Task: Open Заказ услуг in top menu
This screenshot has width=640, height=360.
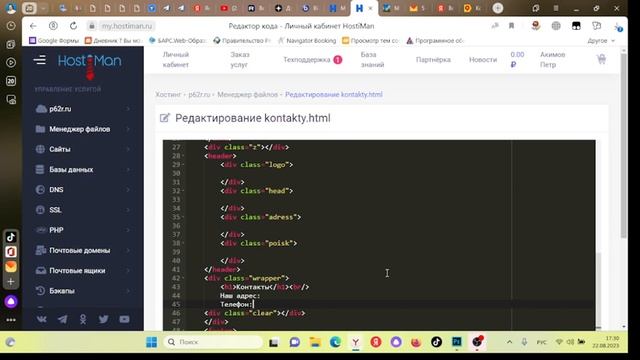Action: point(240,60)
